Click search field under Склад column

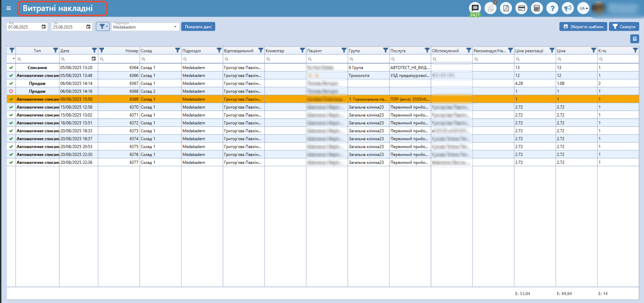[x=160, y=59]
